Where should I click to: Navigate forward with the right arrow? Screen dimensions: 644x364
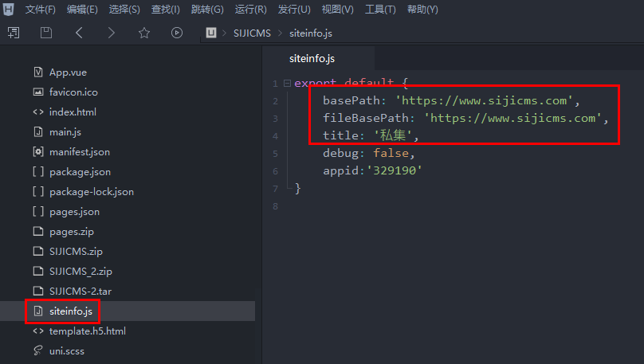(x=111, y=33)
